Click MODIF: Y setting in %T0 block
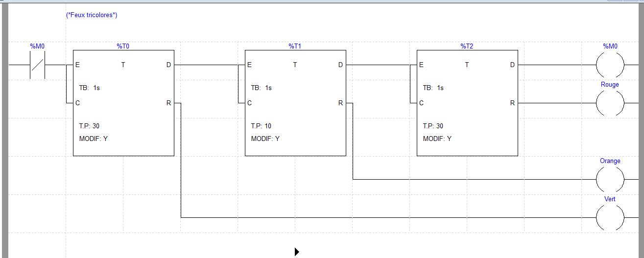 point(94,139)
